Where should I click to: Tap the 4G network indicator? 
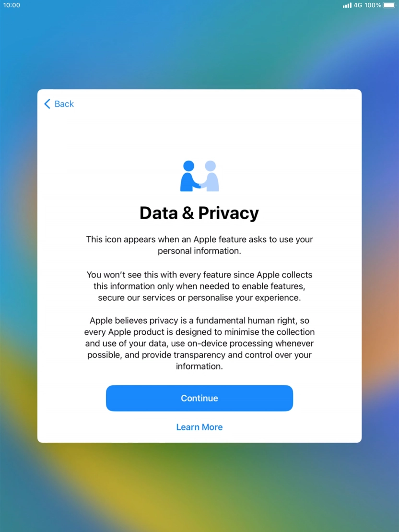tap(358, 5)
